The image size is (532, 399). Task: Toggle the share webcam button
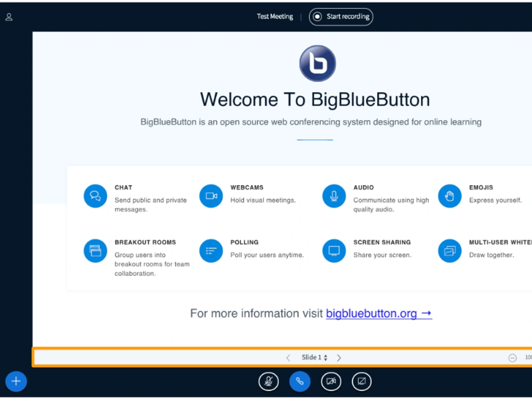pyautogui.click(x=331, y=381)
